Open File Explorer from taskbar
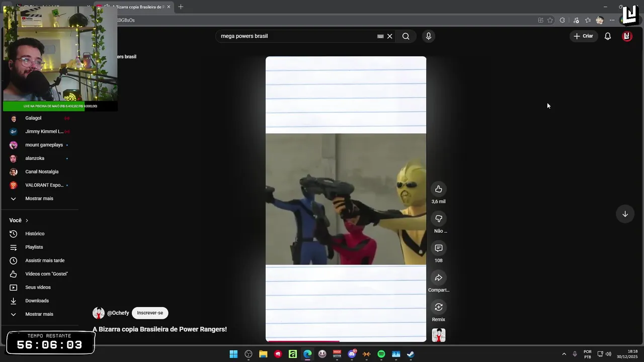Image resolution: width=644 pixels, height=362 pixels. (x=263, y=354)
